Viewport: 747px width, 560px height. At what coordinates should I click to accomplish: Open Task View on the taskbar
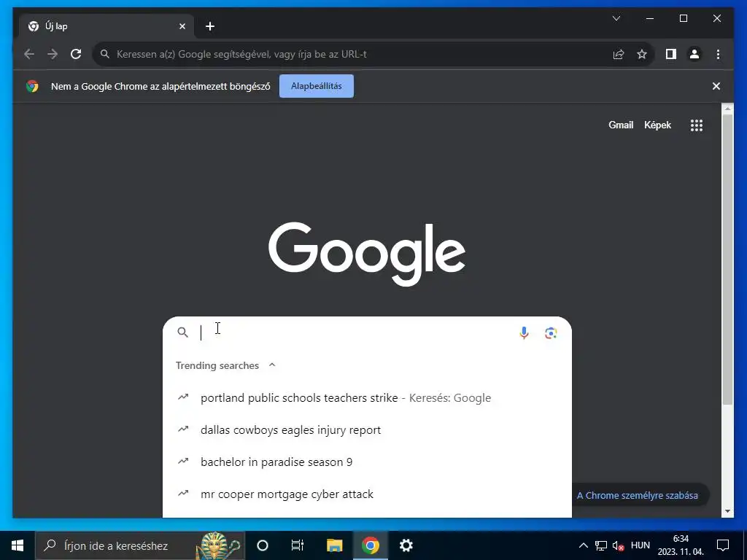coord(298,545)
